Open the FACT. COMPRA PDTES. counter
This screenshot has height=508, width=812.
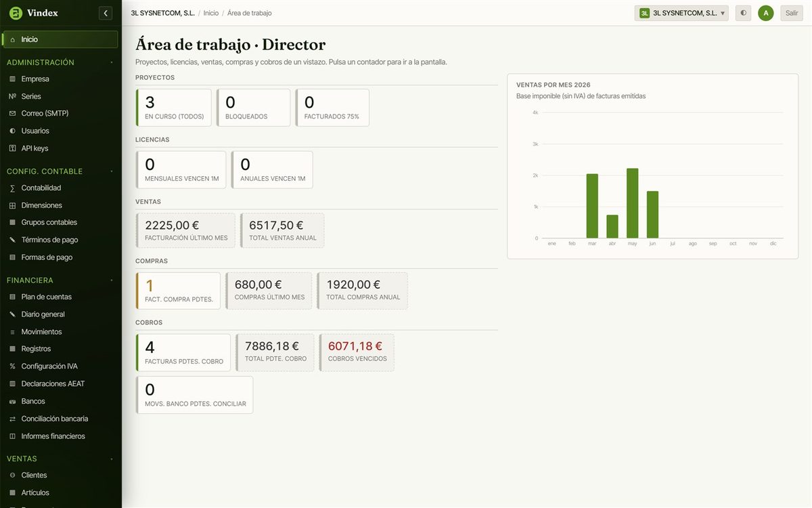178,291
